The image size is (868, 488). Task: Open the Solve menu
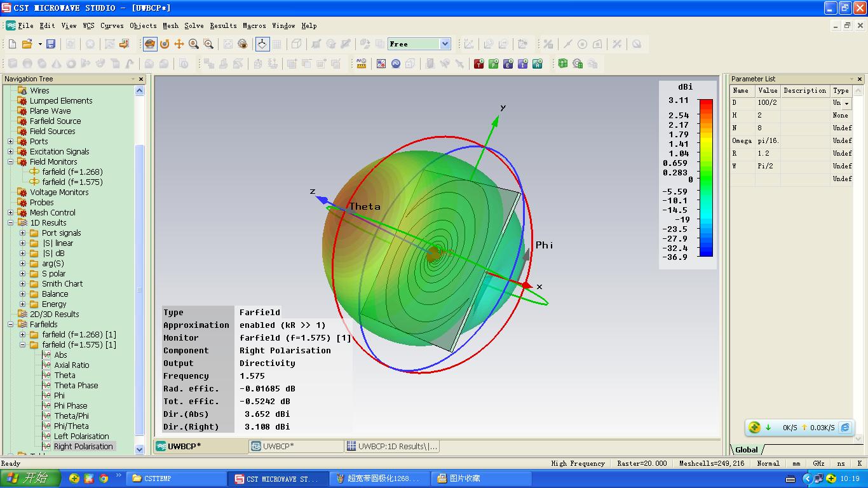(x=194, y=26)
